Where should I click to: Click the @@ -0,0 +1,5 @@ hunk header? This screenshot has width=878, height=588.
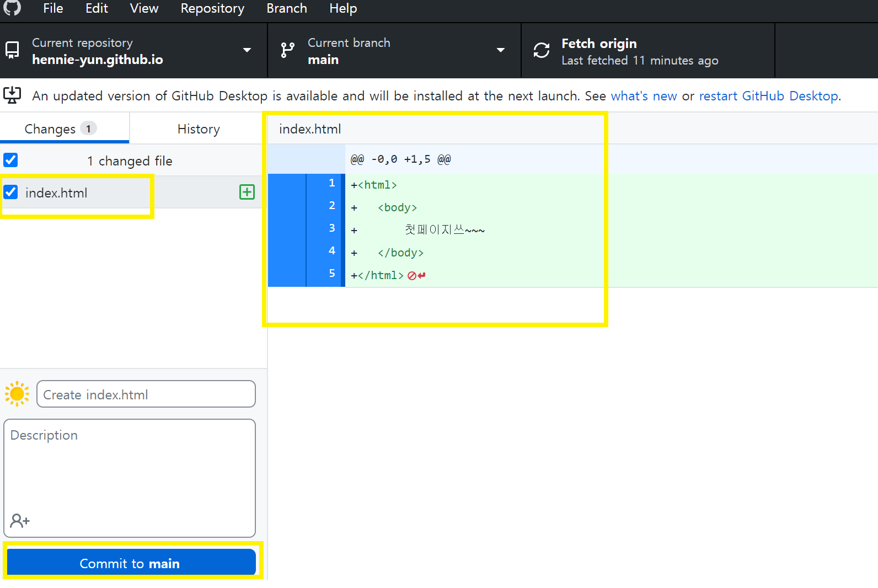coord(400,159)
